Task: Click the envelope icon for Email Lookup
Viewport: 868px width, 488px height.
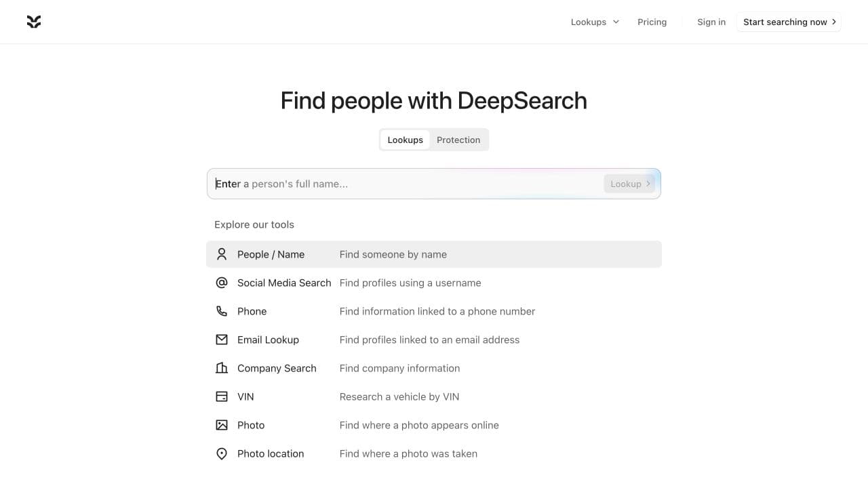Action: click(x=222, y=340)
